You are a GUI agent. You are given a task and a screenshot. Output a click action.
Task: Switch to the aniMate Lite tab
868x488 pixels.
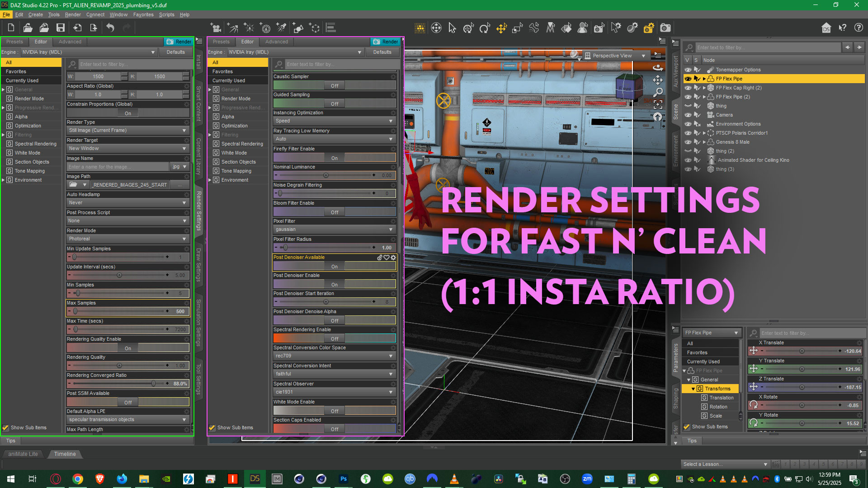pyautogui.click(x=23, y=454)
